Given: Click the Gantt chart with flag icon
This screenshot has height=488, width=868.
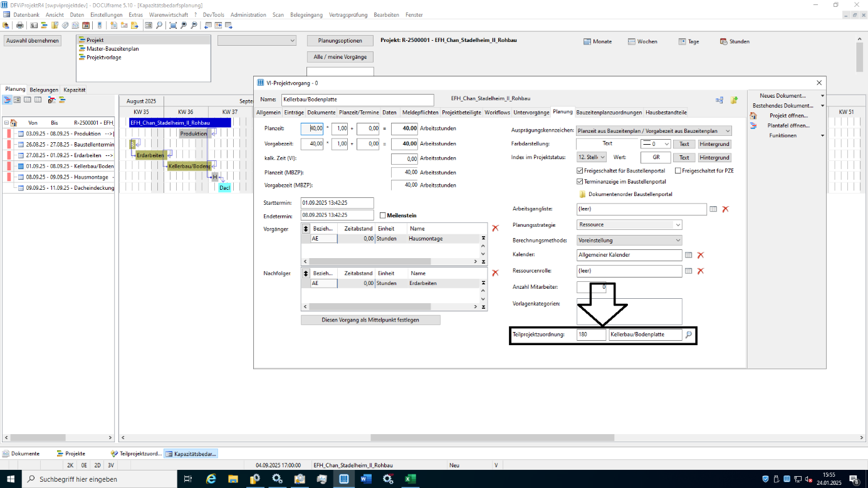Looking at the screenshot, I should (x=52, y=100).
